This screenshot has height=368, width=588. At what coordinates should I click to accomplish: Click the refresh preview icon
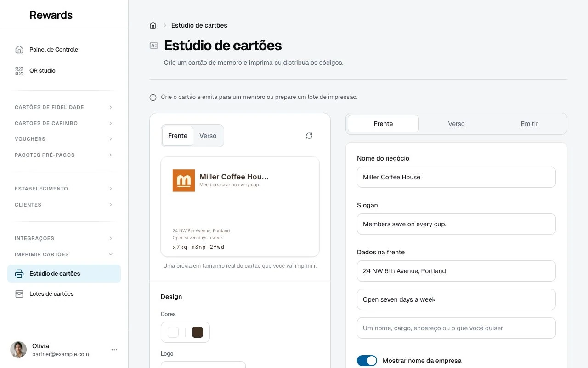coord(309,136)
